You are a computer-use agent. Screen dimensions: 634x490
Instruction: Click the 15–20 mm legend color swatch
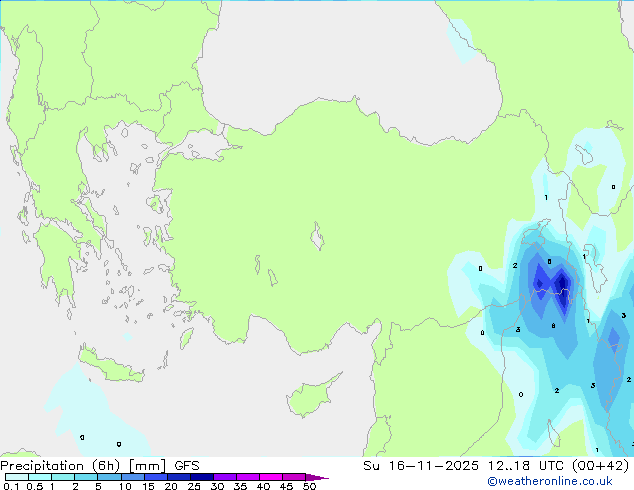tap(156, 477)
